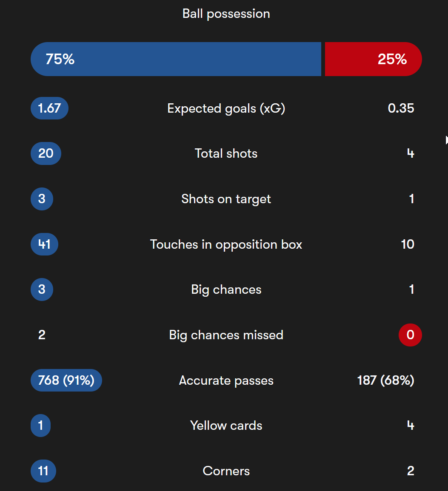Viewport: 448px width, 491px height.
Task: Click the red 25% possession bar
Action: tap(374, 59)
